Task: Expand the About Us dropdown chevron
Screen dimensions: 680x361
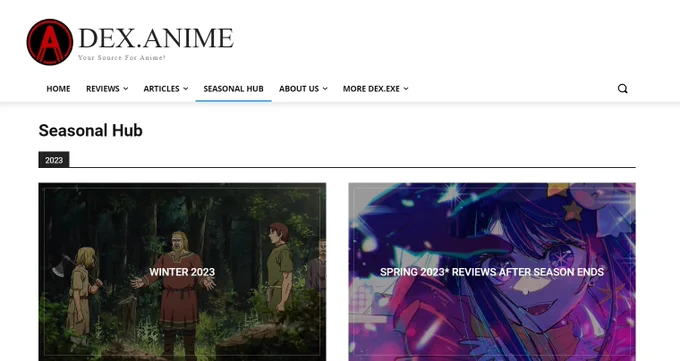Action: point(325,89)
